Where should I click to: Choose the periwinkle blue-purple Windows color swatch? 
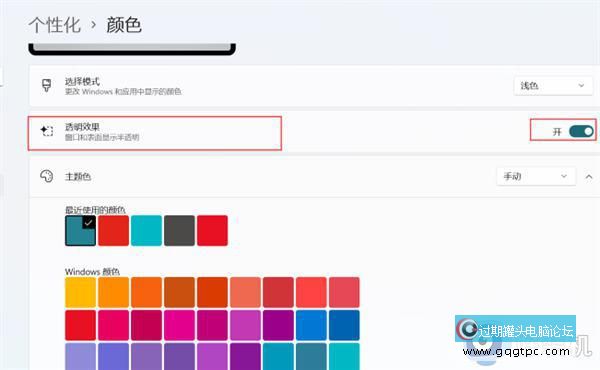tap(113, 357)
